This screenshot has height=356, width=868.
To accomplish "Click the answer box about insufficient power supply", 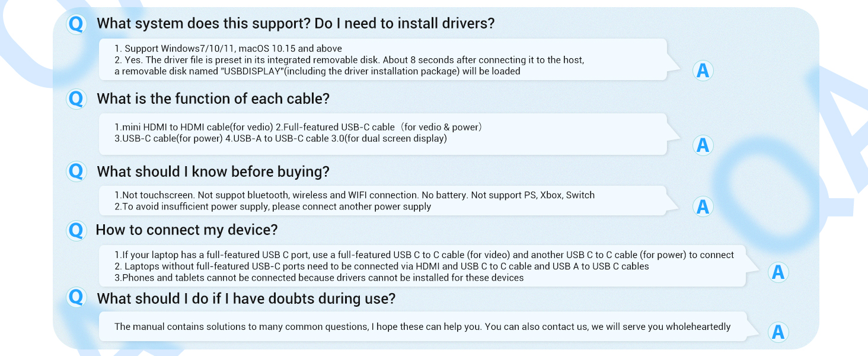I will 383,201.
